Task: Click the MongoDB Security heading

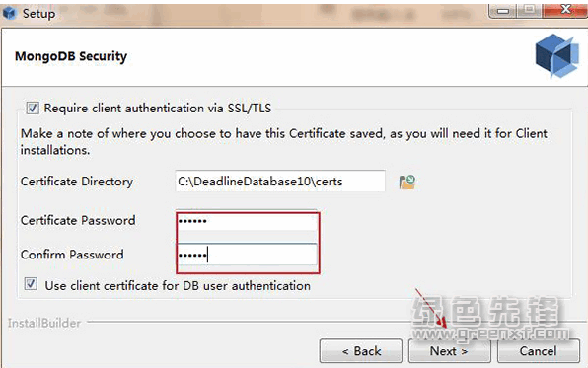Action: coord(71,56)
